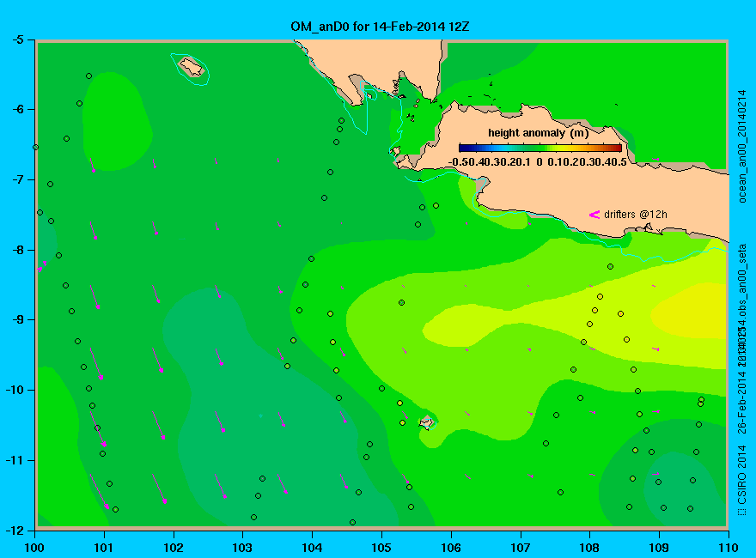This screenshot has width=756, height=558.
Task: Click the x-axis label "100"
Action: coord(34,548)
